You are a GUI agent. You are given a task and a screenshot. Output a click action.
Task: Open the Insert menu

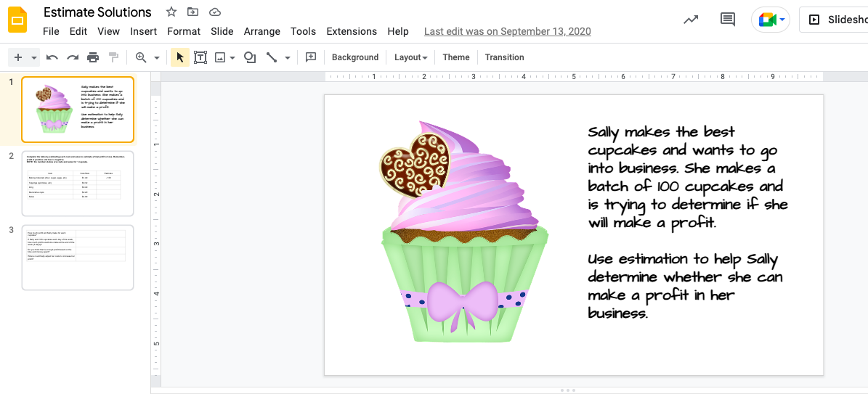point(143,31)
